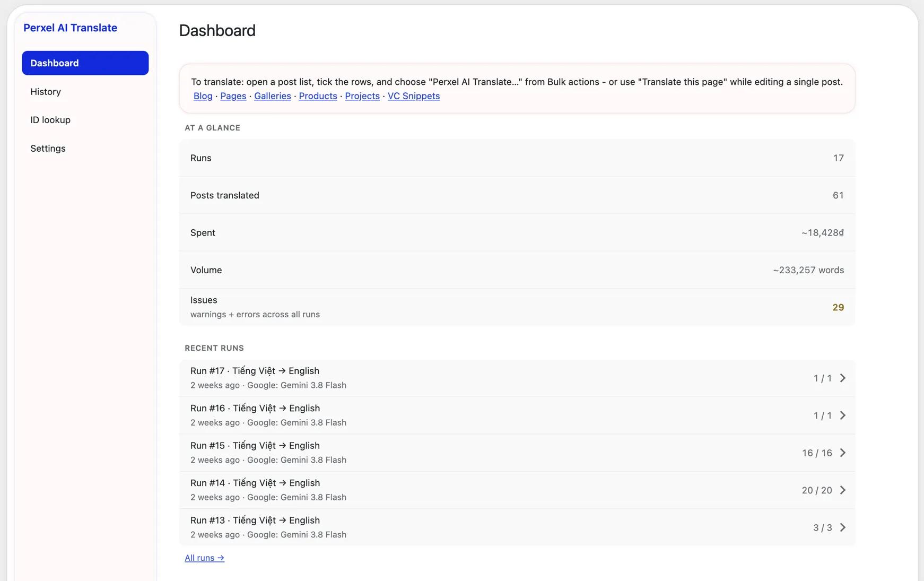Click the Dashboard page heading
This screenshot has height=581, width=924.
click(217, 31)
